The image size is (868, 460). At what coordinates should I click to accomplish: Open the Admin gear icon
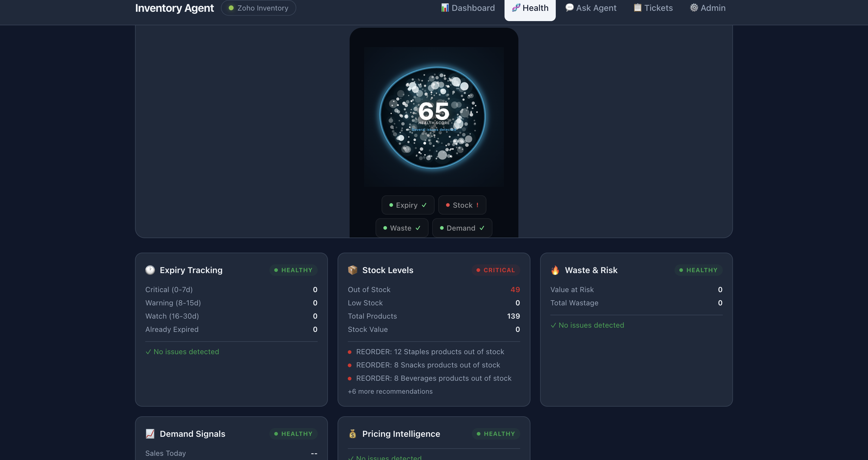tap(693, 8)
